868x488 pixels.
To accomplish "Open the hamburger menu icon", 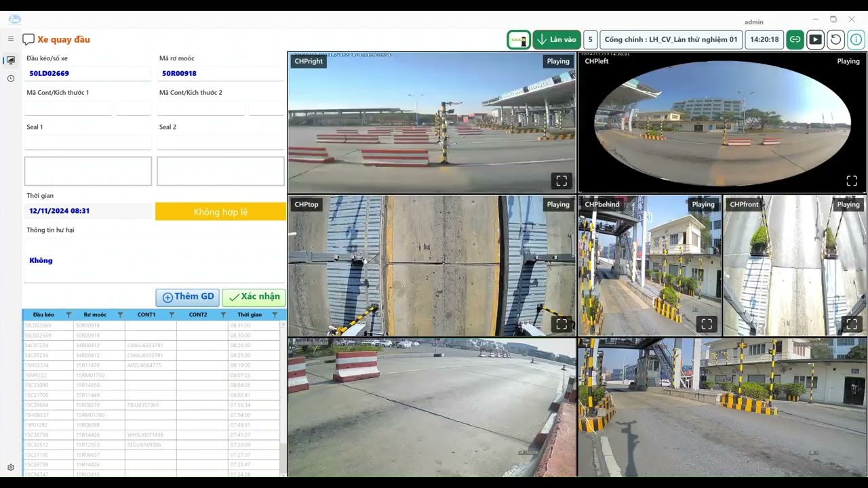I will point(11,39).
